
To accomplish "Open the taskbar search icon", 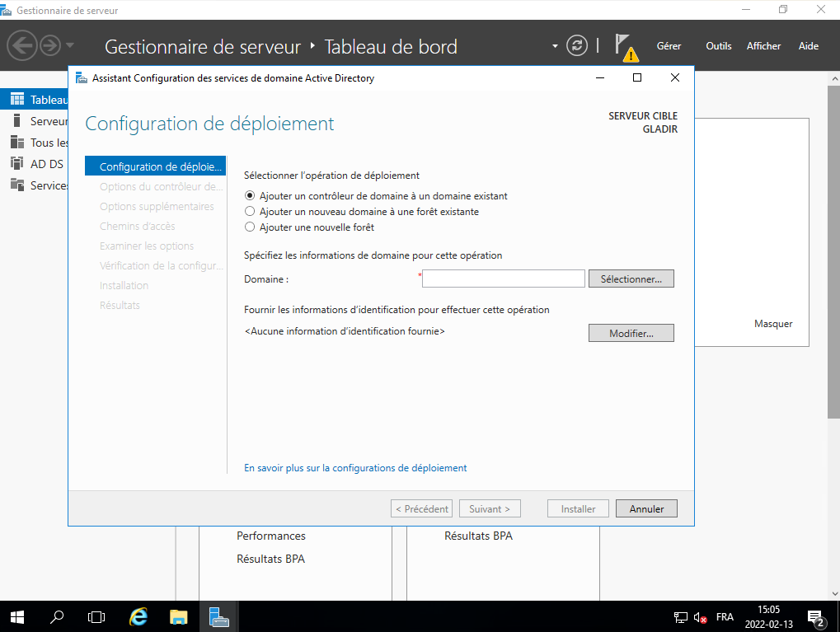I will (x=57, y=617).
